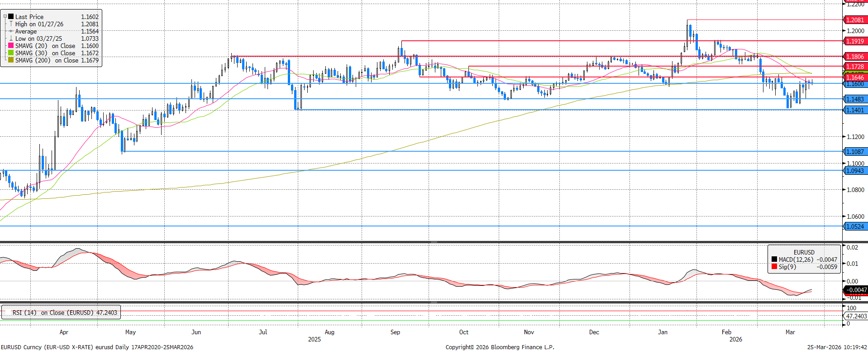Select the 1.1919 red price level tag
This screenshot has height=351, width=868.
(x=855, y=41)
